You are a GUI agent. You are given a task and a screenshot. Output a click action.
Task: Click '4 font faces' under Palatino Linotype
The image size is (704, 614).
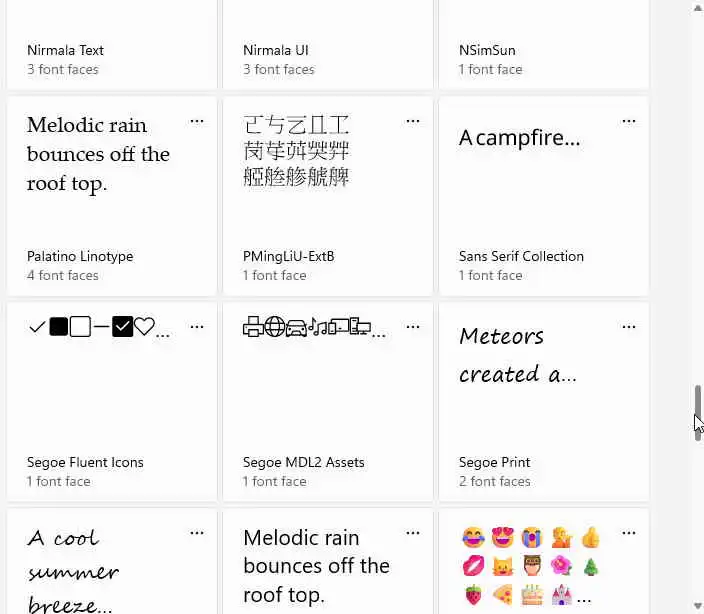click(62, 275)
